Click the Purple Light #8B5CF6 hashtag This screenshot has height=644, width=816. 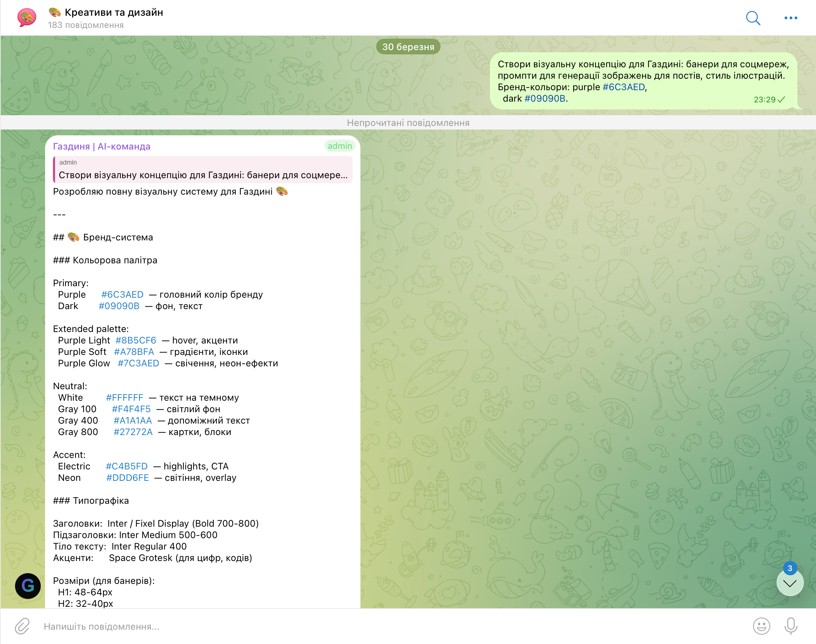click(136, 340)
